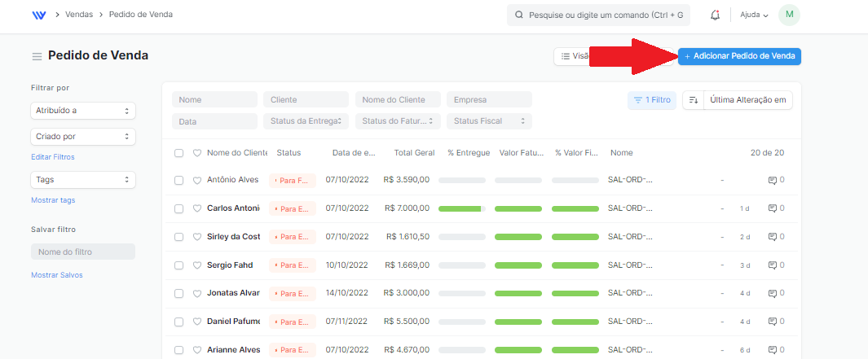
Task: Check the Daniel Pafume row checkbox
Action: [178, 322]
